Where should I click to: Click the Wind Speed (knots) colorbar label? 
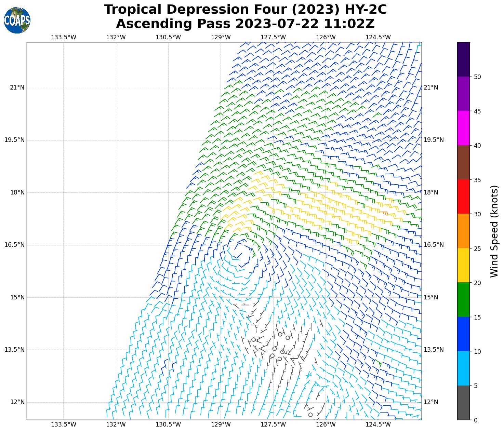(x=494, y=231)
